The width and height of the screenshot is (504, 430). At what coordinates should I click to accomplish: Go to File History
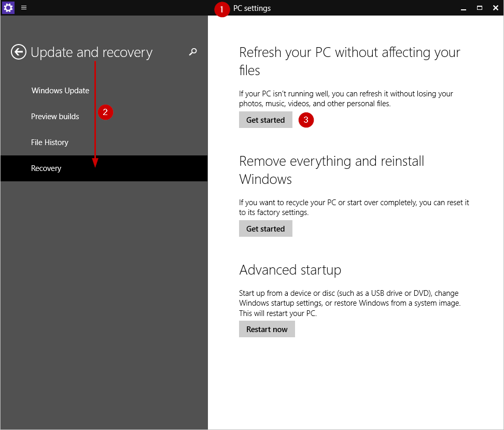[x=49, y=142]
